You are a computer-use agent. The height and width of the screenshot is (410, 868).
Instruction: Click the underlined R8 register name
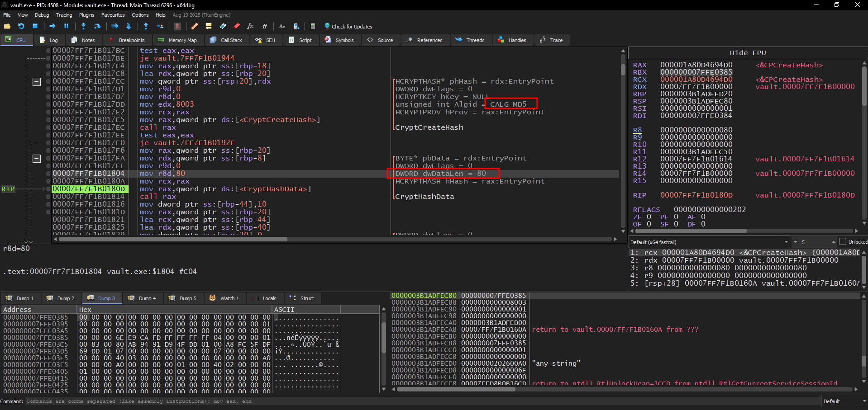[x=637, y=130]
